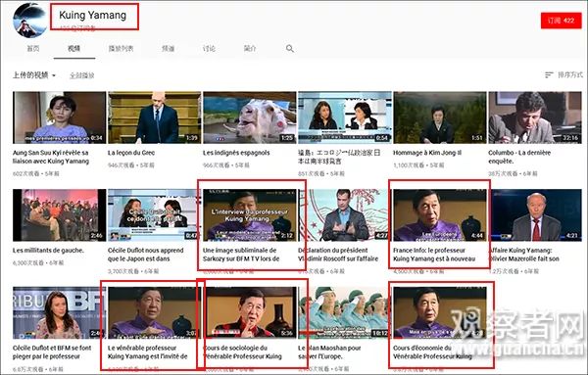Open the La leçon du Grec thumbnail
Viewport: 588px width, 375px height.
[x=155, y=117]
